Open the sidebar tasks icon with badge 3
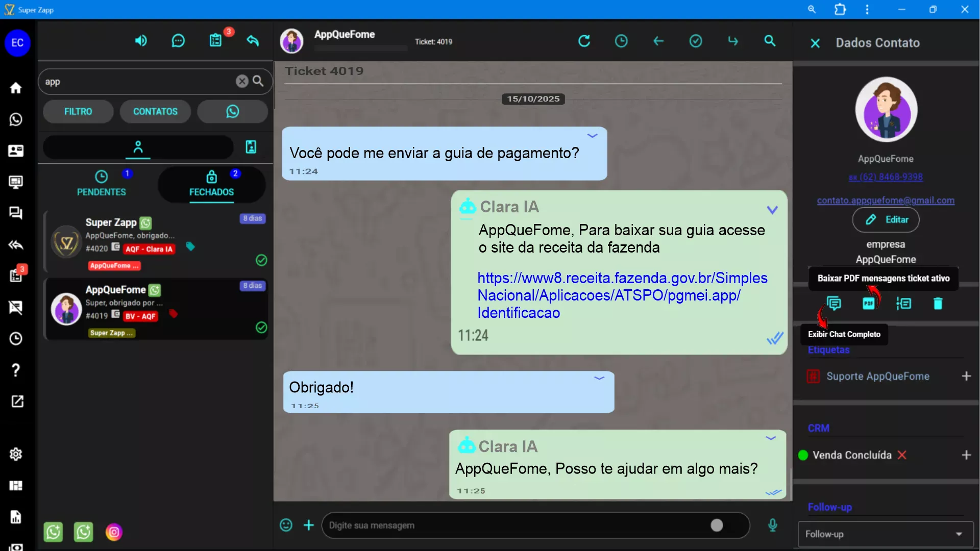The image size is (980, 551). [x=16, y=275]
